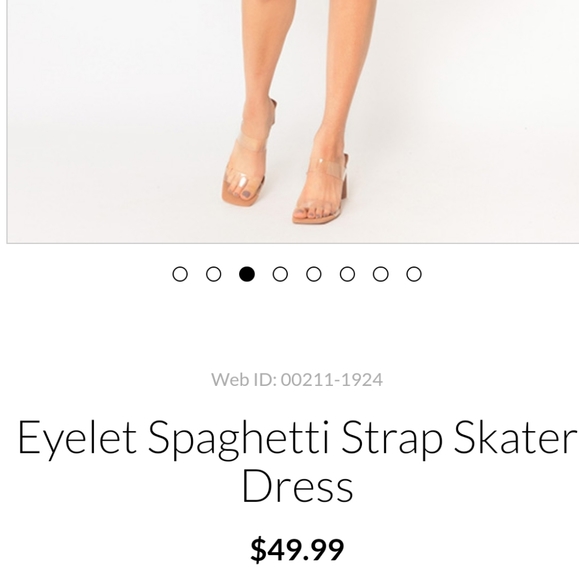Click the $49.99 price
The height and width of the screenshot is (580, 579).
(x=297, y=550)
